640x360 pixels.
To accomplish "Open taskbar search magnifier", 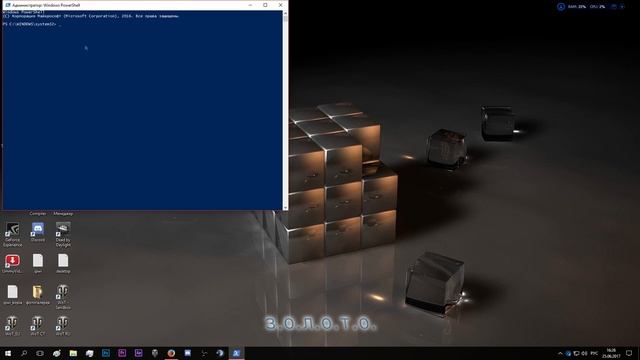I will coord(24,353).
